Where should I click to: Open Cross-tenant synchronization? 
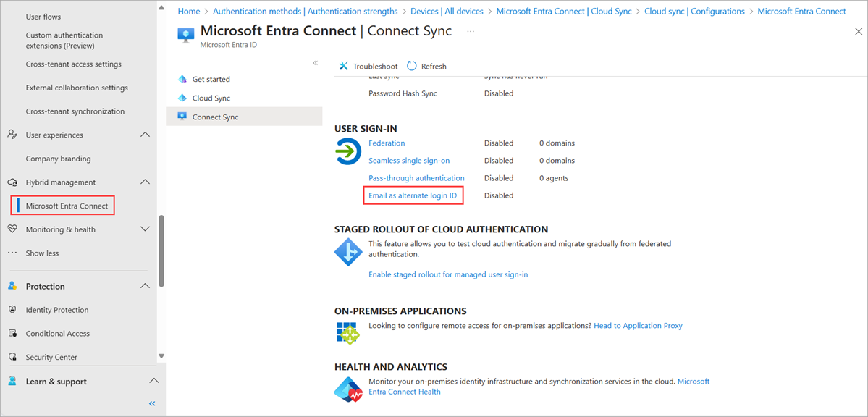pos(75,111)
